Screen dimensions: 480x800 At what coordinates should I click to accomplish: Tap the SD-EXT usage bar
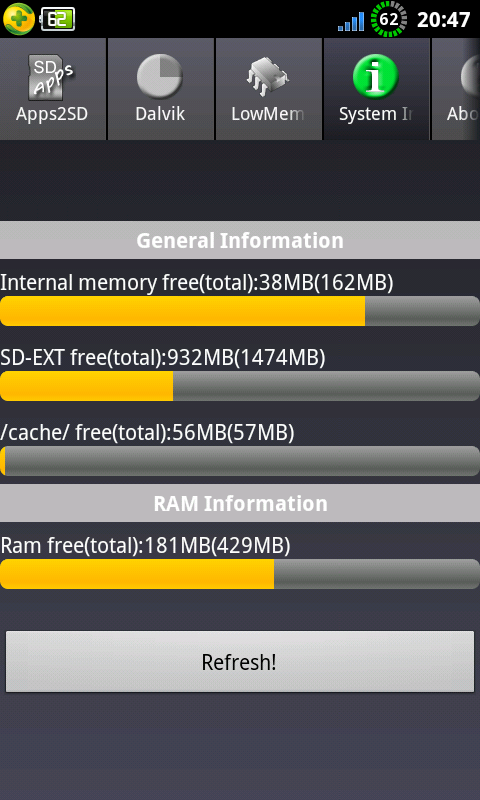pyautogui.click(x=240, y=386)
